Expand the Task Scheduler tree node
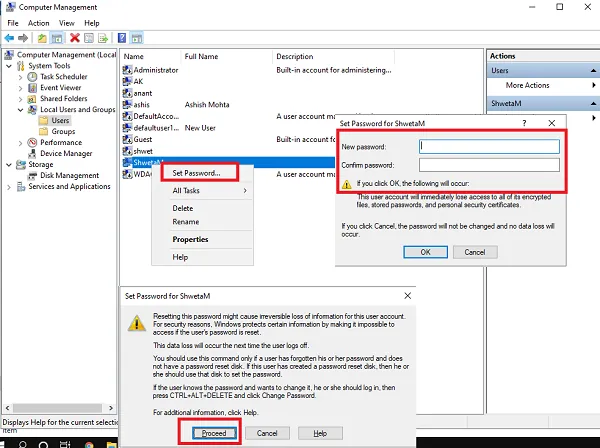The height and width of the screenshot is (448, 600). coord(20,77)
